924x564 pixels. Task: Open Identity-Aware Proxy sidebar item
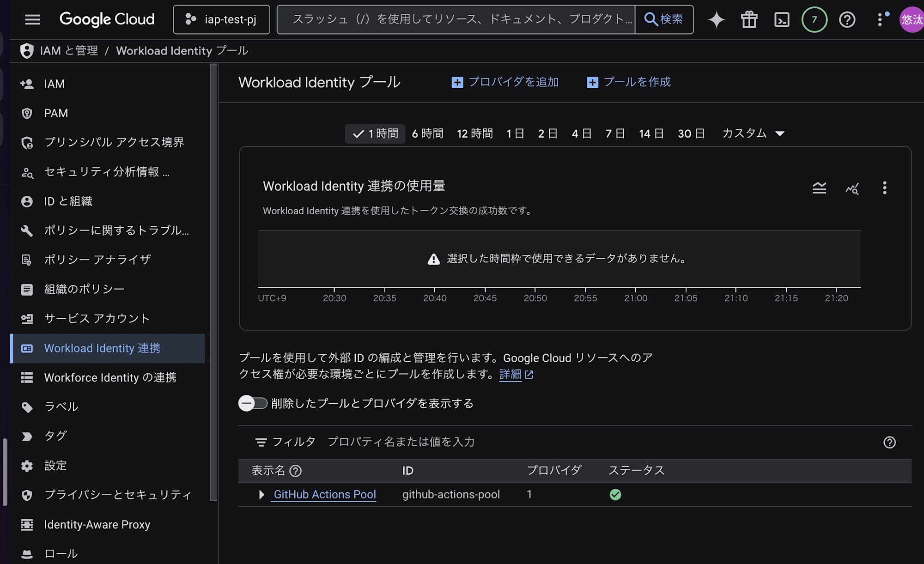(97, 524)
